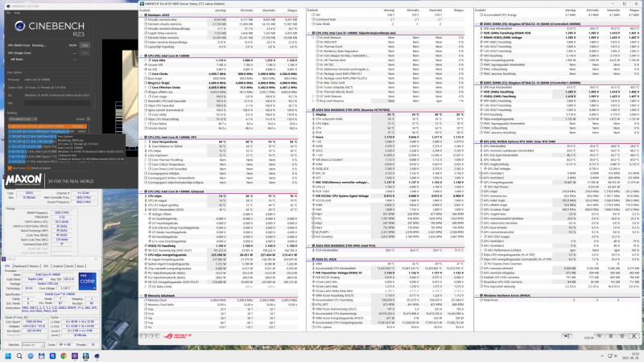Select the orange top ranking row marked Running
644x362 pixels.
47,126
